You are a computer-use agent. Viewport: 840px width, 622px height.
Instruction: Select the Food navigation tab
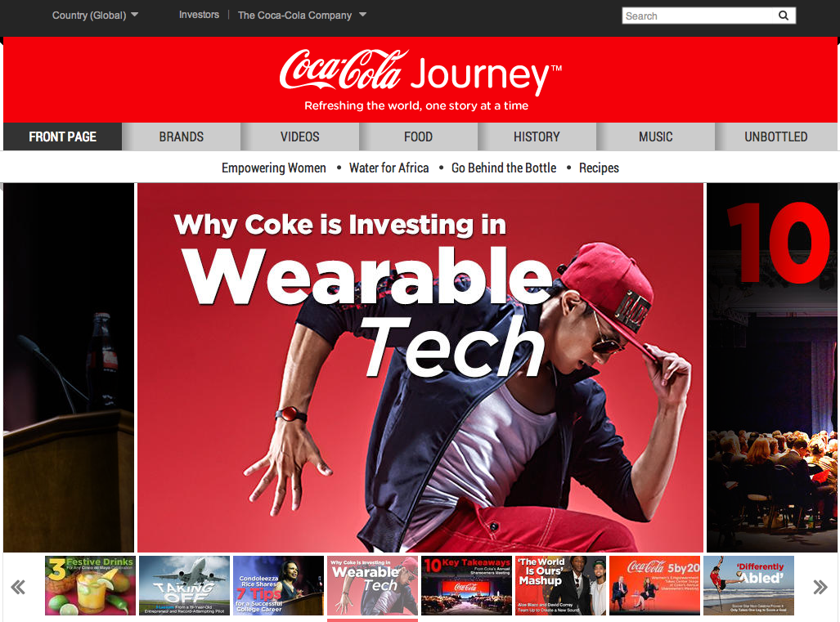click(419, 136)
